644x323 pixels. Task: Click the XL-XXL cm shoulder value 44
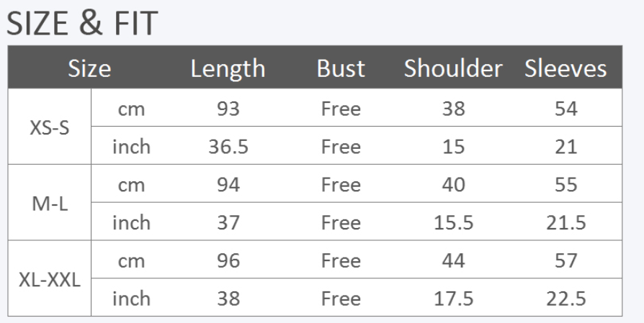click(453, 260)
